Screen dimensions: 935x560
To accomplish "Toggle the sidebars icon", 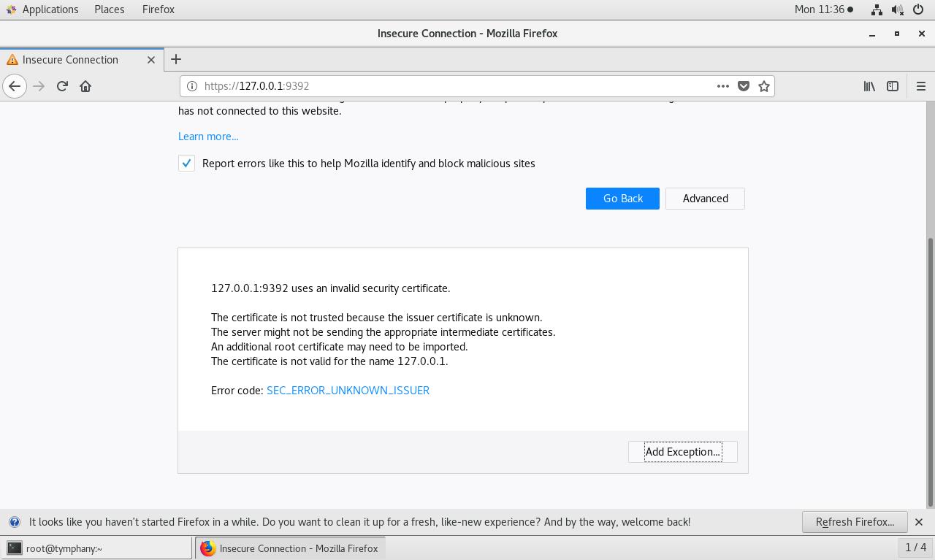I will click(893, 86).
